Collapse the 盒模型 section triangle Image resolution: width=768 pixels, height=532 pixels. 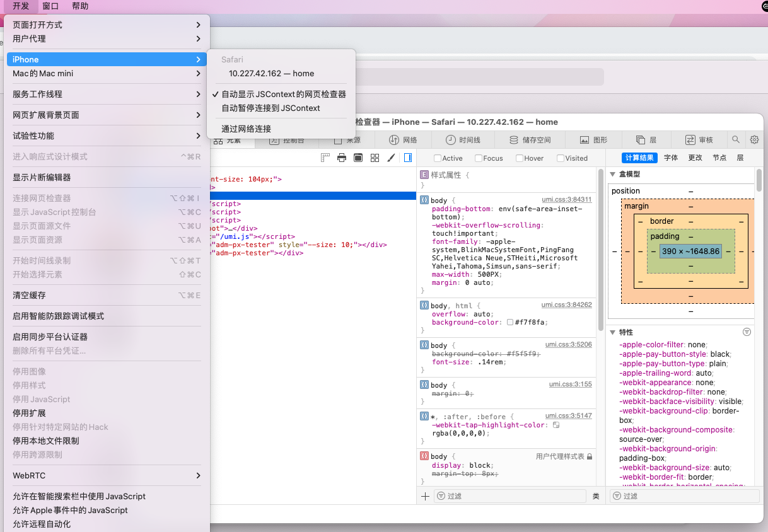pos(612,175)
